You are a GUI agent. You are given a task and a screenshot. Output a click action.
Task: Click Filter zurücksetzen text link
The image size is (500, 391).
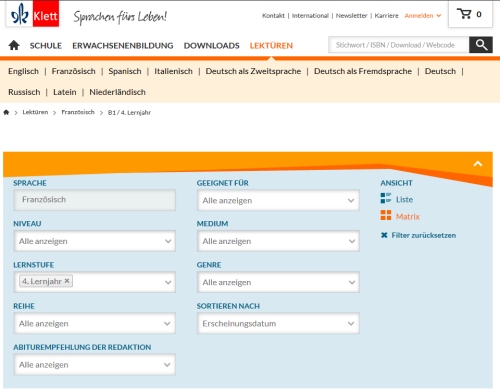[x=424, y=235]
